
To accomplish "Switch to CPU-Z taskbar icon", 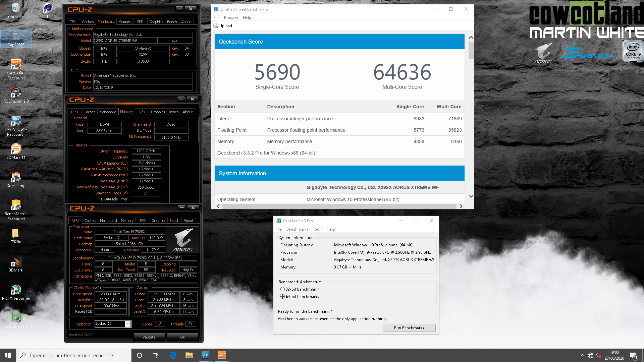I will [x=222, y=355].
